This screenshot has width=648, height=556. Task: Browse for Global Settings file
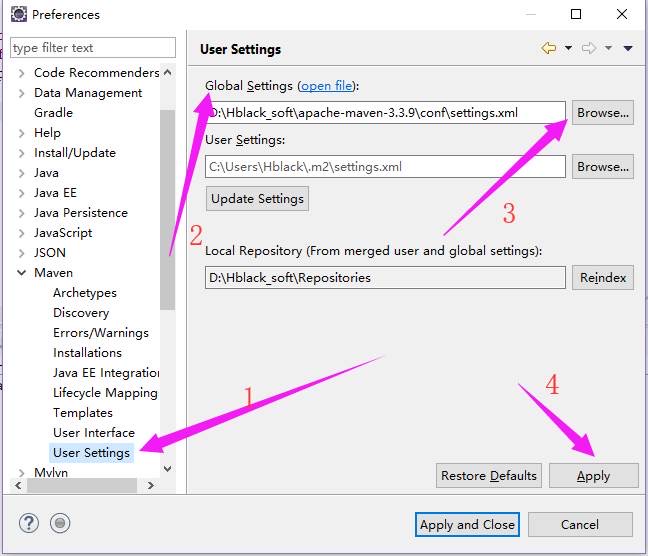[603, 113]
